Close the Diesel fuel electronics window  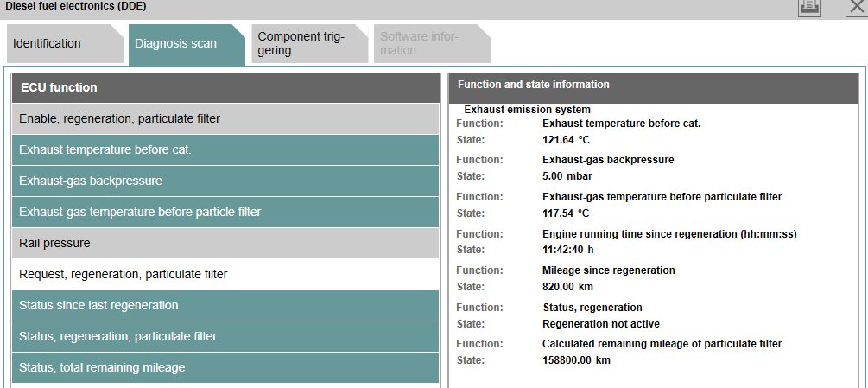tap(858, 8)
